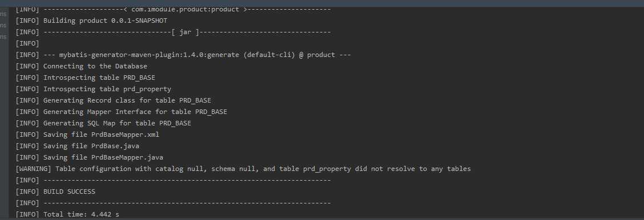The image size is (644, 220).
Task: Click the 'Saving file PrdBase.java' line
Action: click(x=80, y=146)
